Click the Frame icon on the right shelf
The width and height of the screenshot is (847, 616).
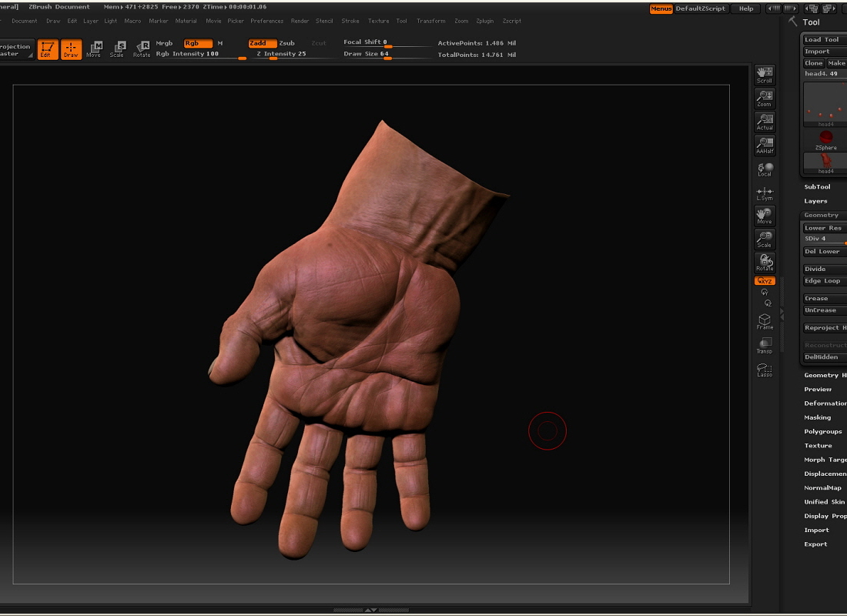(x=764, y=322)
